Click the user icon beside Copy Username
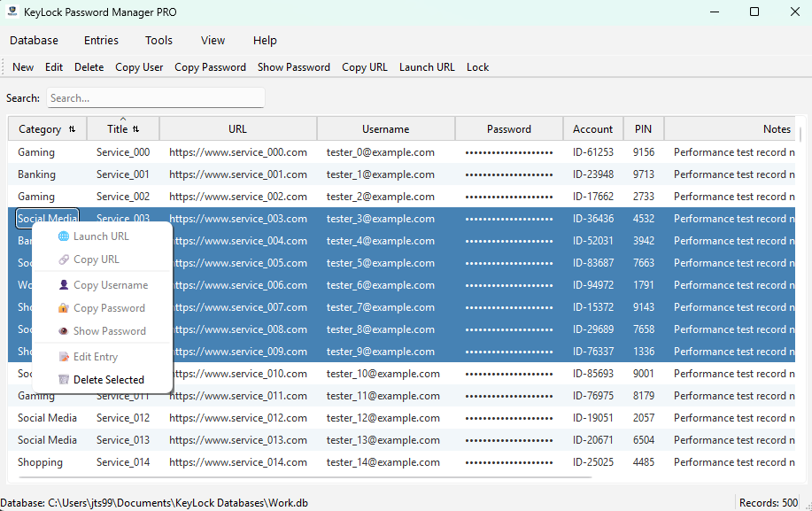The image size is (812, 511). 64,285
